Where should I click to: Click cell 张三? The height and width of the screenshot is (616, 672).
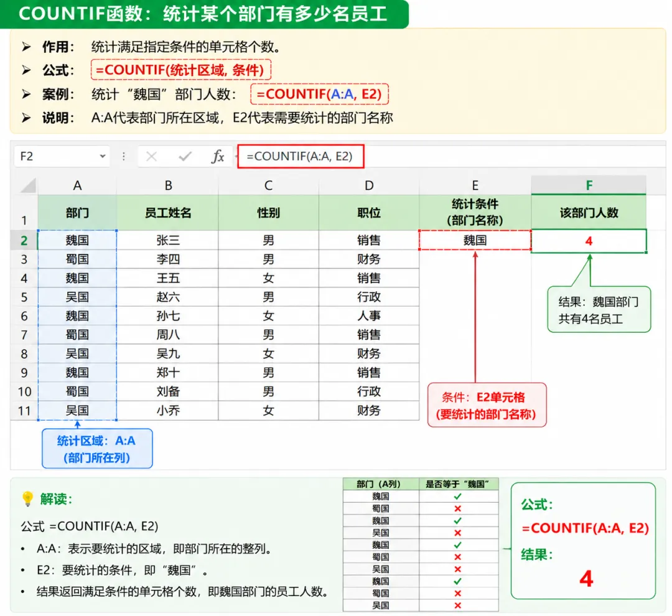coord(168,240)
